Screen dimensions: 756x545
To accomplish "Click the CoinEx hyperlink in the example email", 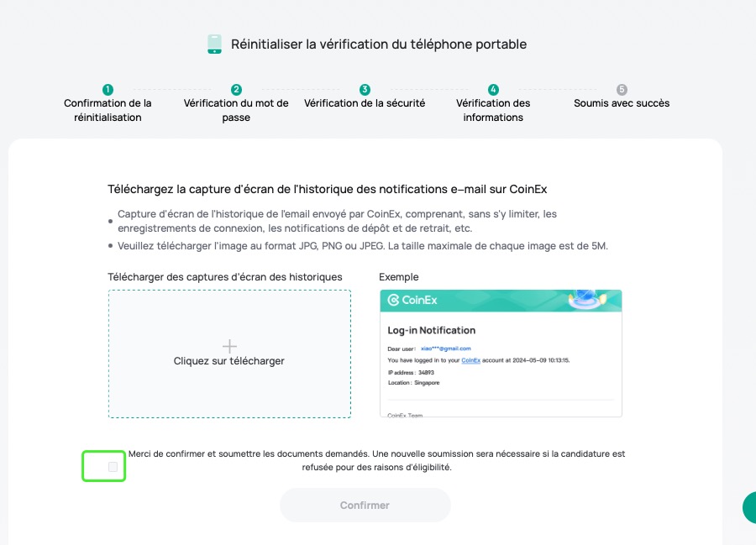I will (470, 360).
